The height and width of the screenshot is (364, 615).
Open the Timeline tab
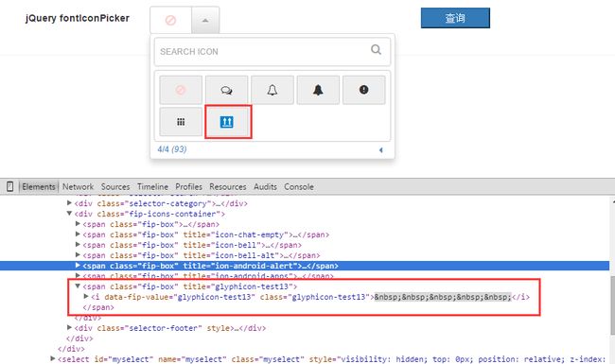[x=152, y=187]
